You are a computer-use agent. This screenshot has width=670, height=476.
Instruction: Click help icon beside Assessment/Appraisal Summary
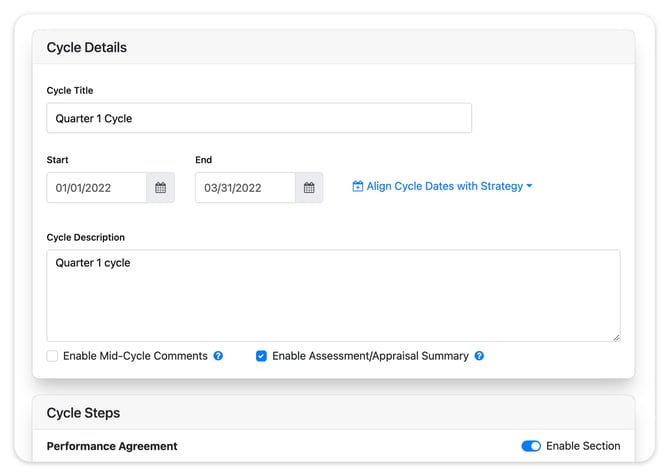point(479,356)
